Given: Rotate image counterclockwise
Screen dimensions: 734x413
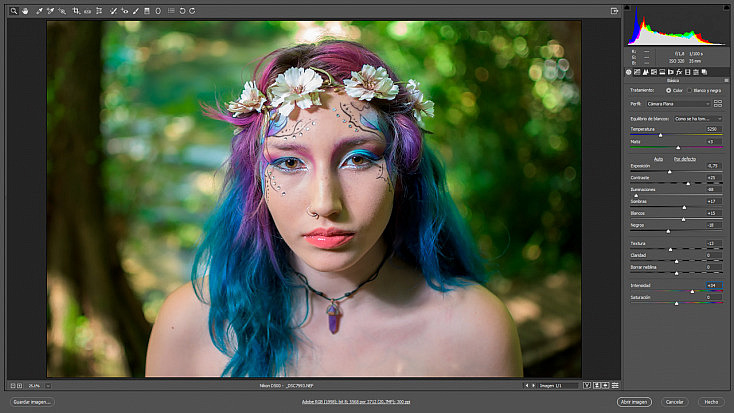Looking at the screenshot, I should 183,11.
